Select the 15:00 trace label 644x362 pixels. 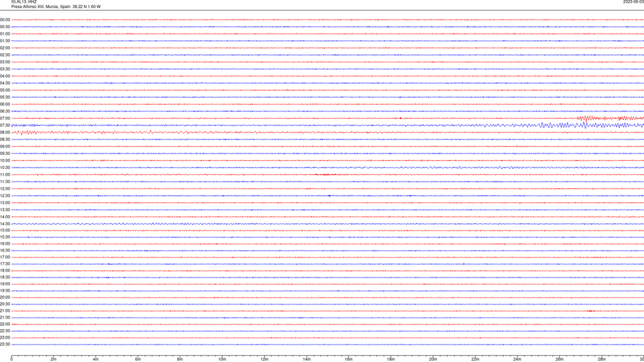click(5, 230)
